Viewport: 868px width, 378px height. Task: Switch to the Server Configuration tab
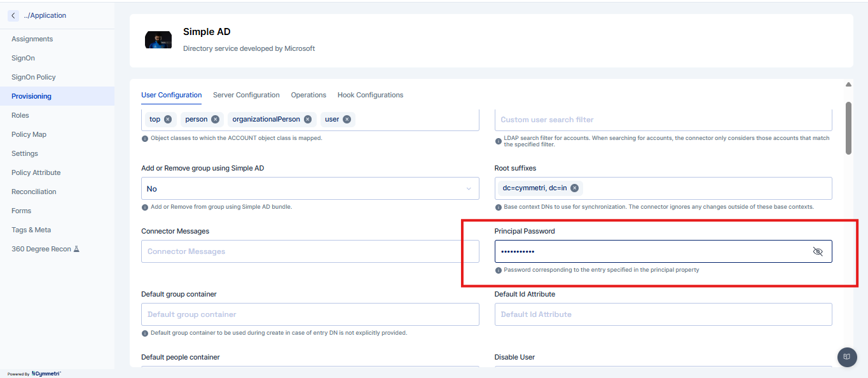(246, 95)
